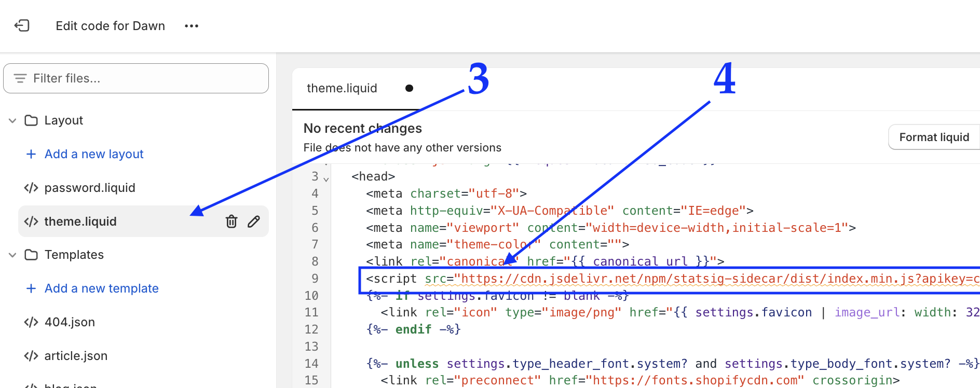Click the Templates folder icon

(x=31, y=255)
